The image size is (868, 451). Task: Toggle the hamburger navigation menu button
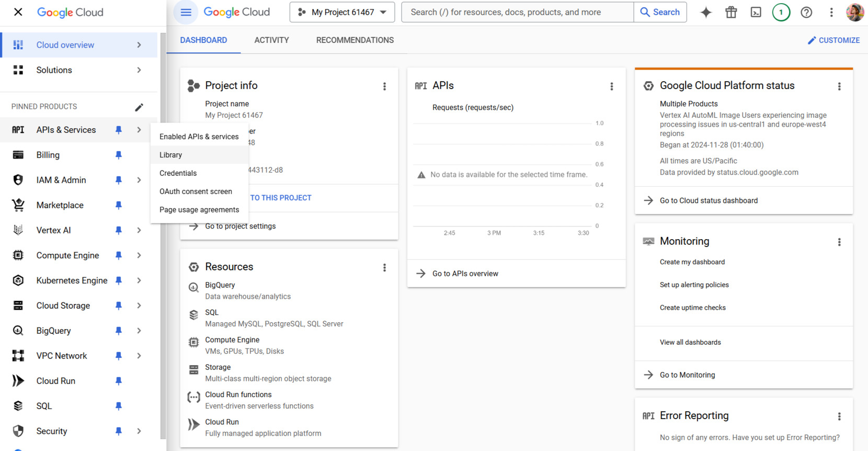tap(186, 12)
